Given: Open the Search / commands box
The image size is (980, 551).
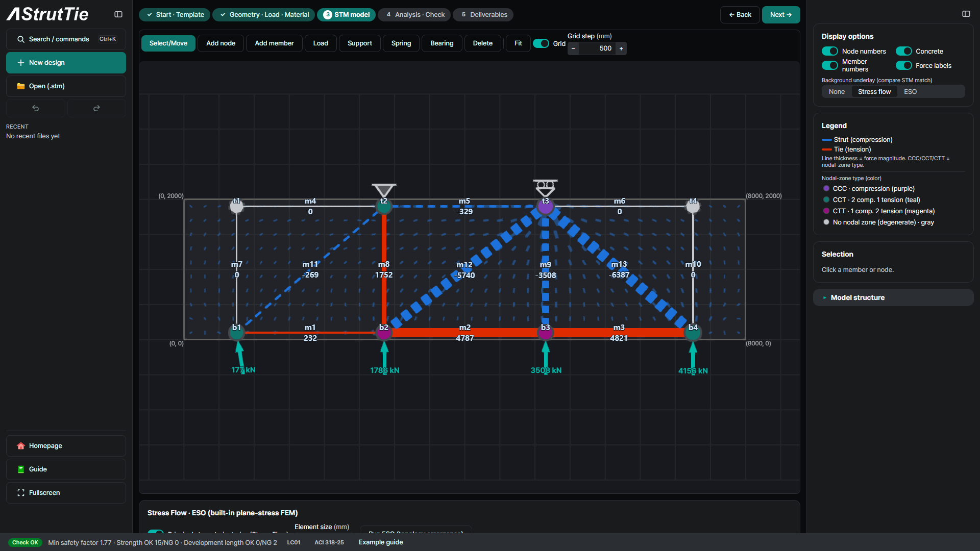Looking at the screenshot, I should coord(66,39).
